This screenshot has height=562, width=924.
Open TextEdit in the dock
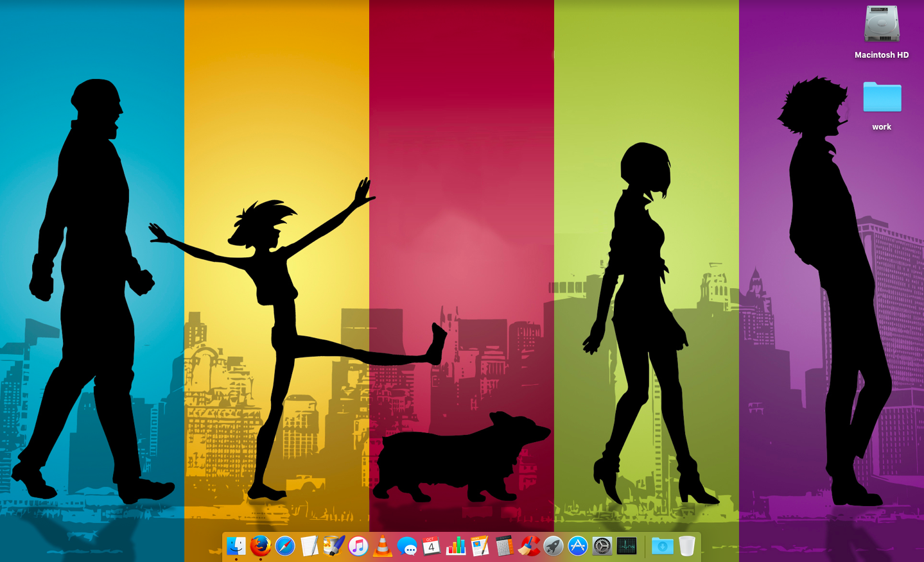[x=309, y=546]
